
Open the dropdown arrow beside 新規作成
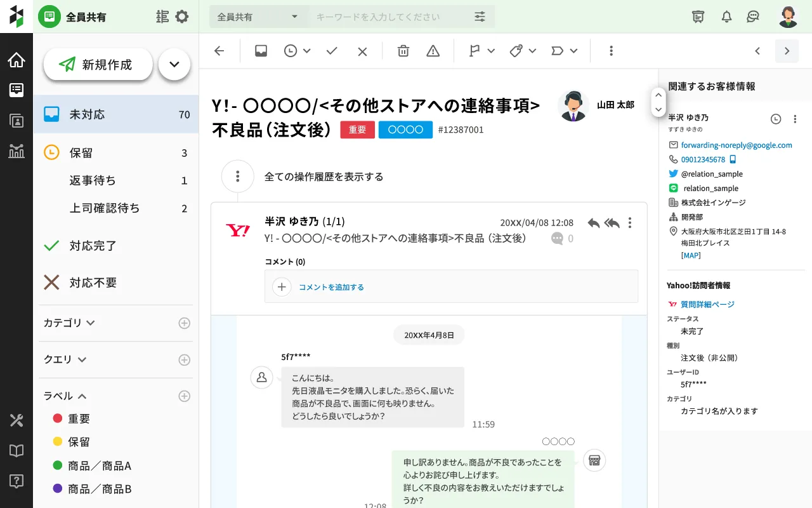pos(174,64)
